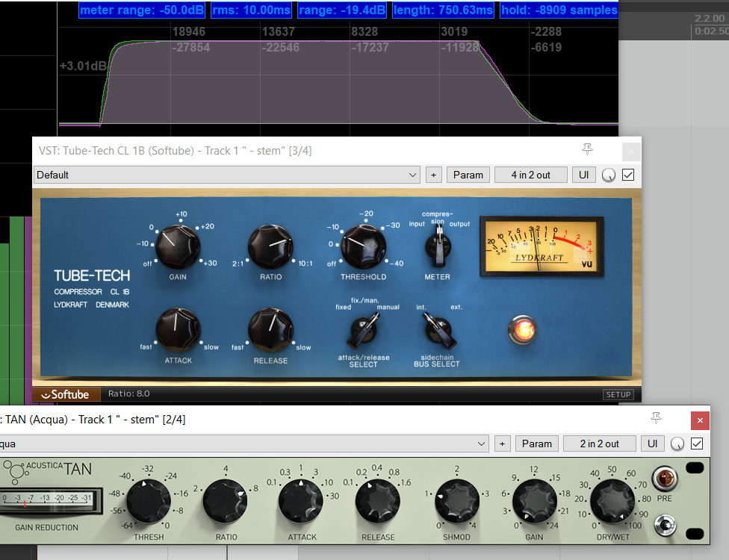Open the 2 in 2 out routing button
Viewport: 729px width, 560px height.
pyautogui.click(x=599, y=444)
